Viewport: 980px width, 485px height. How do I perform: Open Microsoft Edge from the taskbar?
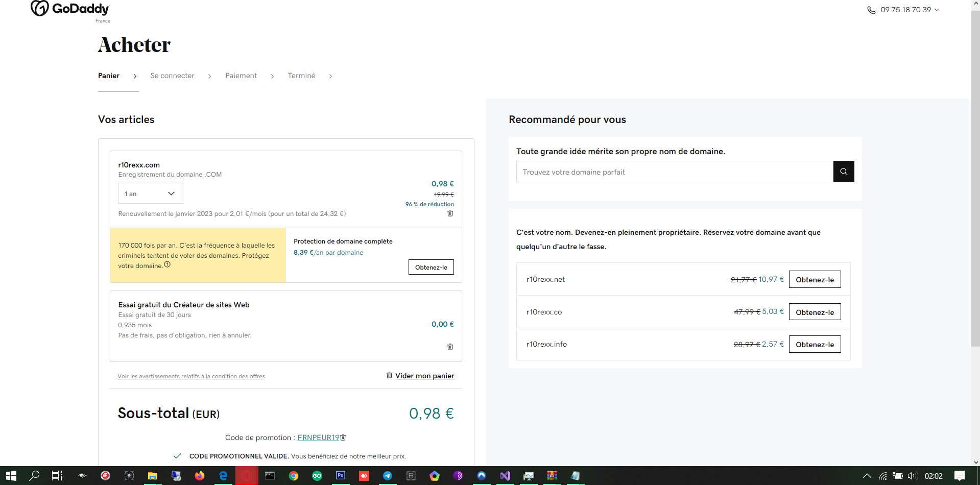[223, 476]
